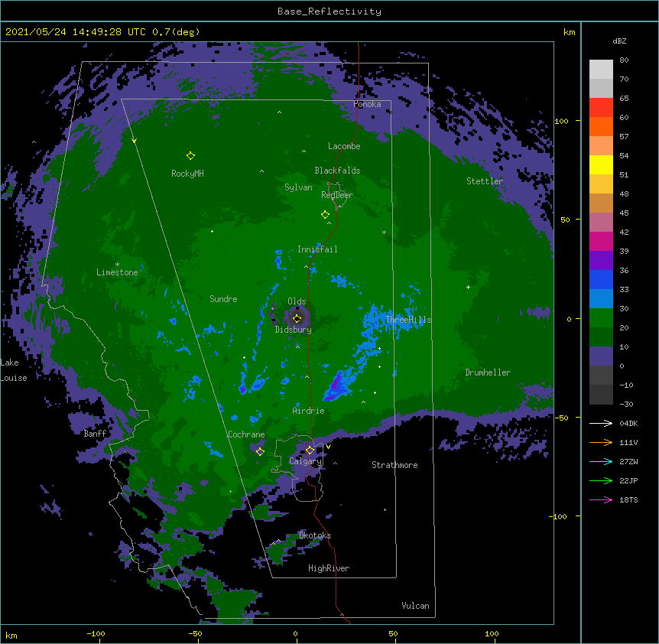Click the Drumheller town label
Screen dimensions: 659x644
pos(488,372)
